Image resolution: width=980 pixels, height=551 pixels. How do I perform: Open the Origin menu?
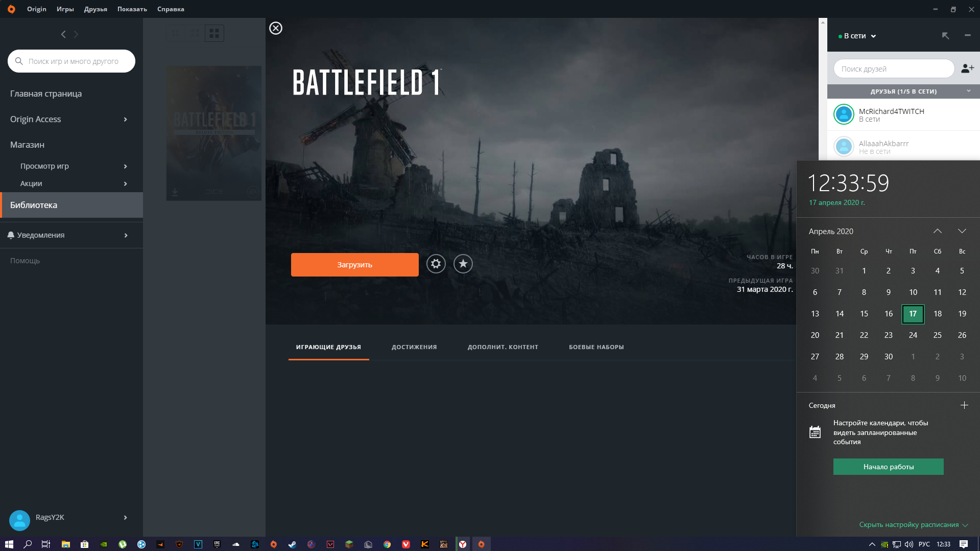36,9
